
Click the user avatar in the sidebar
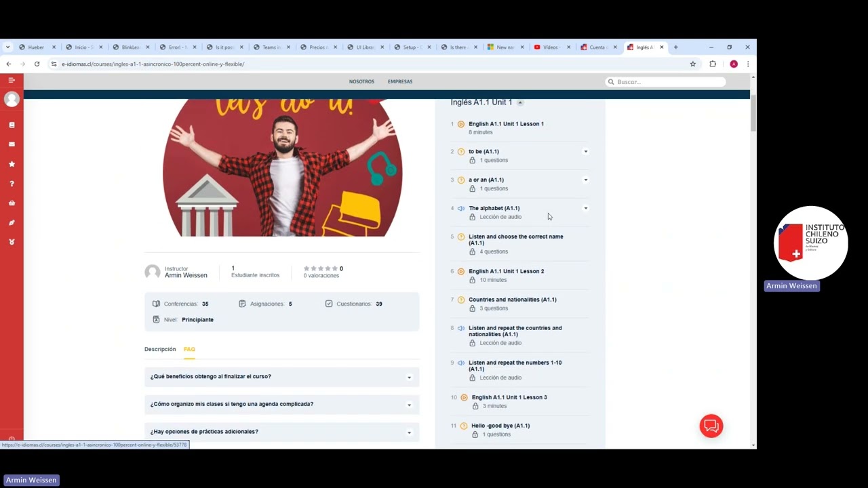12,99
